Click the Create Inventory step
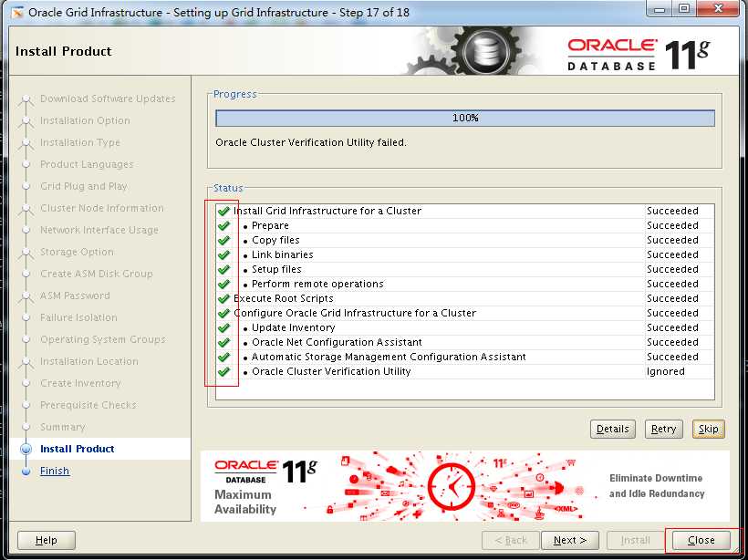This screenshot has height=560, width=748. [x=80, y=383]
